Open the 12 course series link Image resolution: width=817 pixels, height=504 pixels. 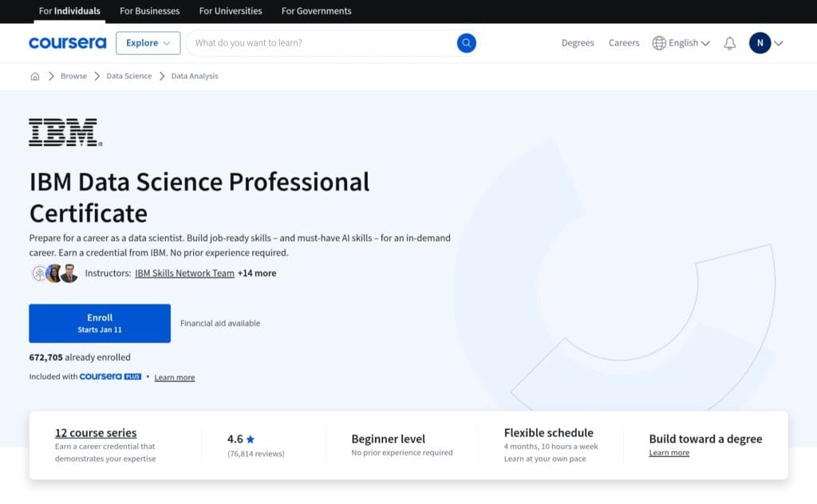pyautogui.click(x=96, y=432)
